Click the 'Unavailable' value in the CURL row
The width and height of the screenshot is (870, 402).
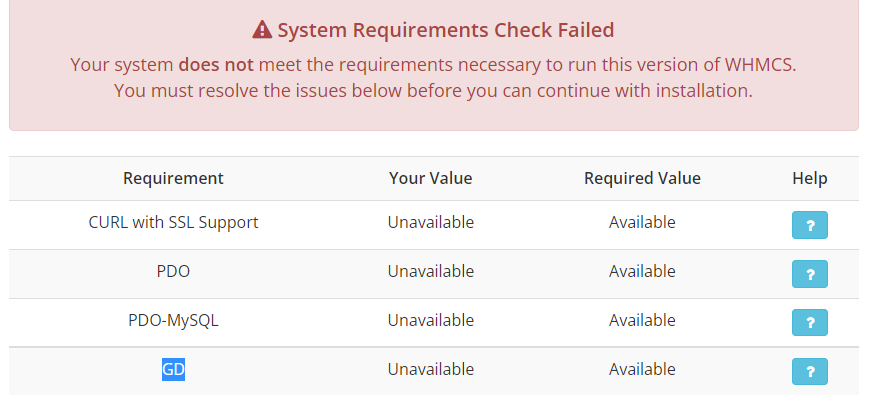430,222
